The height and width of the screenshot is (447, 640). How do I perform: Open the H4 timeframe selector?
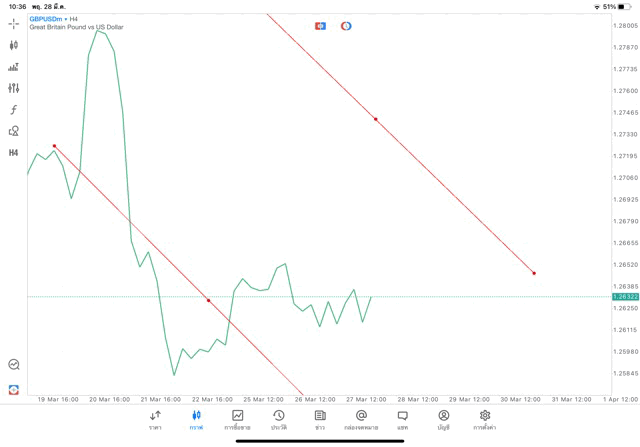coord(13,153)
